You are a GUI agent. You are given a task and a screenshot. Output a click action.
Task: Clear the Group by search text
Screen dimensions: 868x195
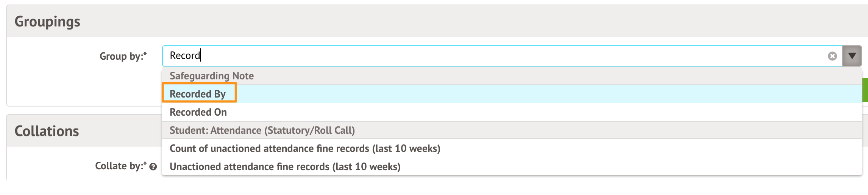point(832,56)
